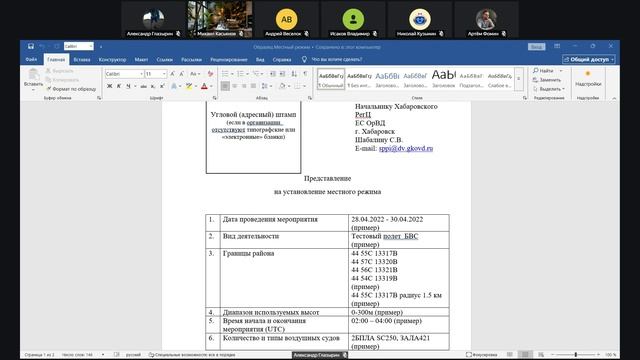Toggle bold (Ж) formatting
Screen dimensions: 640x360
tap(109, 86)
